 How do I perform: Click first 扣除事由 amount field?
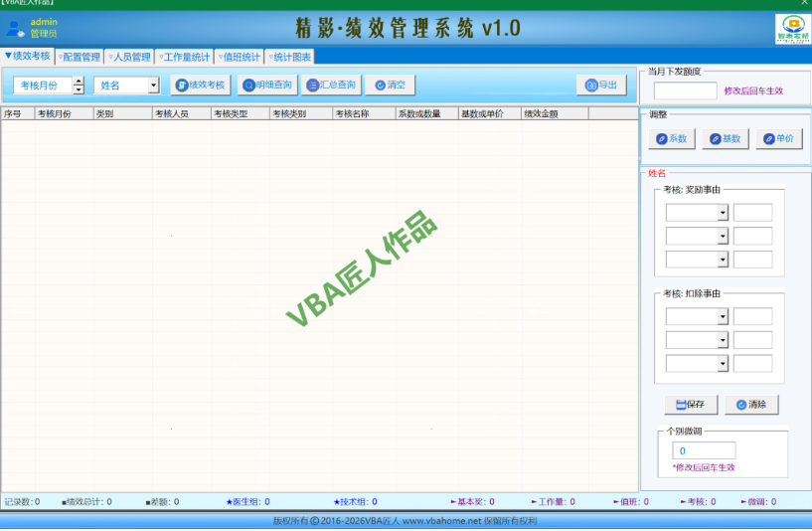[x=752, y=316]
